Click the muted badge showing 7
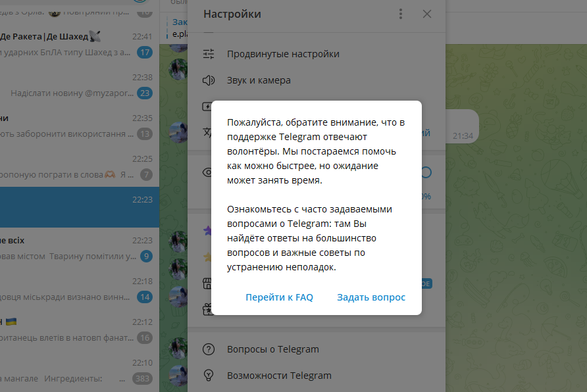Screen dimensions: 587x392 point(146,175)
